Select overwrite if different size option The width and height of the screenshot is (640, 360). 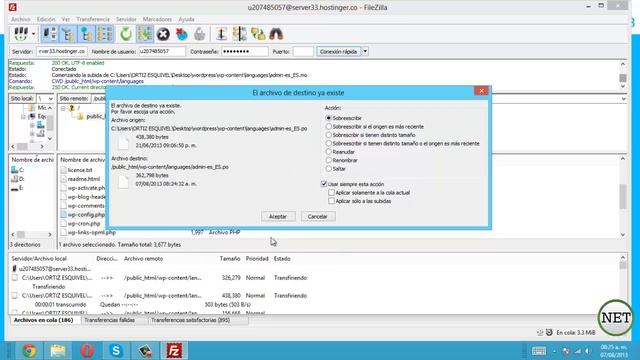coord(371,135)
